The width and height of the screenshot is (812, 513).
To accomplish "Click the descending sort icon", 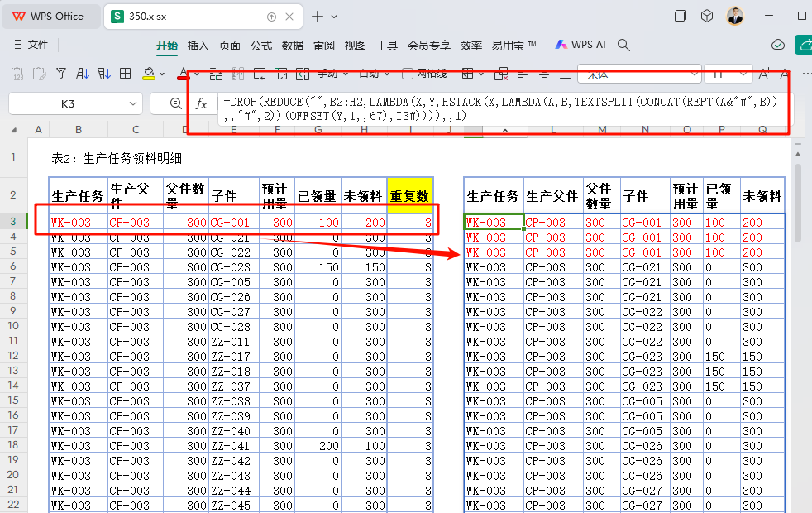I will 104,74.
